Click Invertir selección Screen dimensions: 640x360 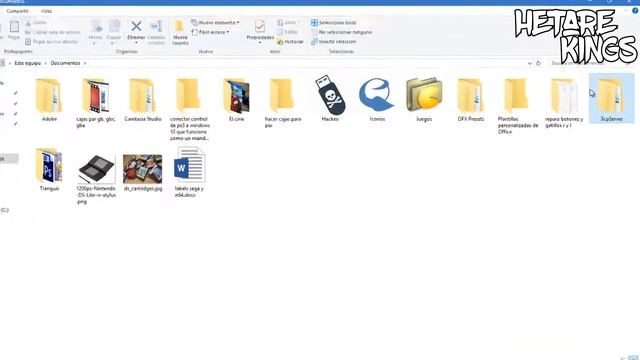pos(333,42)
